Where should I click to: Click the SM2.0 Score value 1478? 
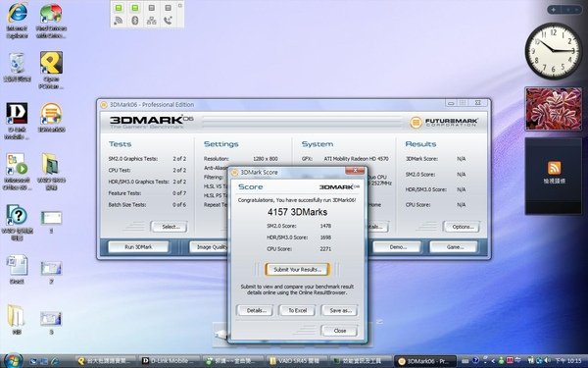click(x=325, y=226)
